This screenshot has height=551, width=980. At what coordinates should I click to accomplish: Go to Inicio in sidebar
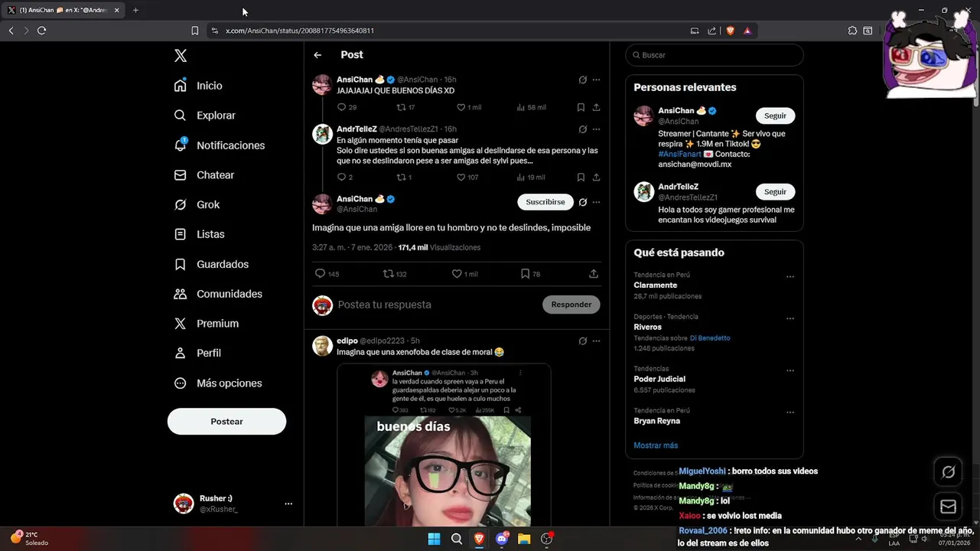coord(199,86)
